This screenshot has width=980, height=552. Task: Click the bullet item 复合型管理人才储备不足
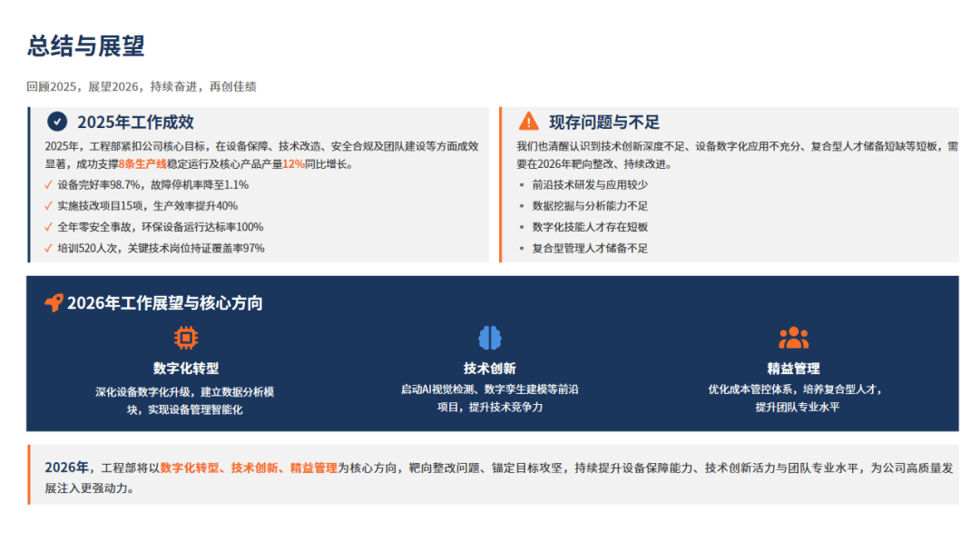coord(590,248)
